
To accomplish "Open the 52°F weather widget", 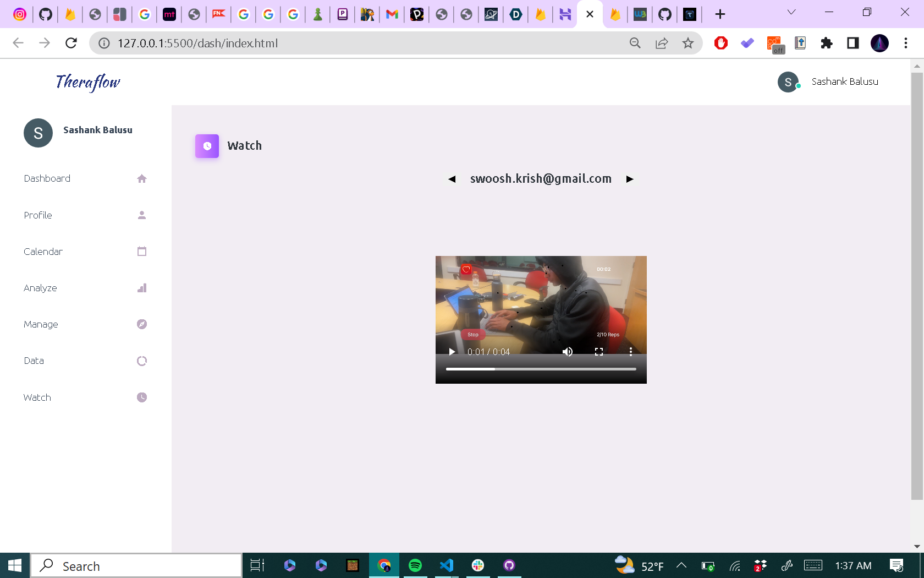I will [639, 565].
